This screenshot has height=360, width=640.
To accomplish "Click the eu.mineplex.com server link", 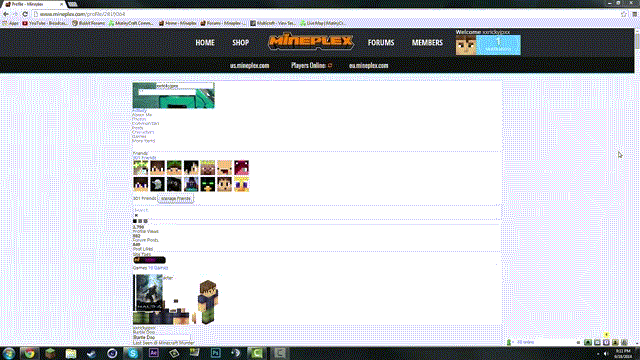I will pos(369,65).
